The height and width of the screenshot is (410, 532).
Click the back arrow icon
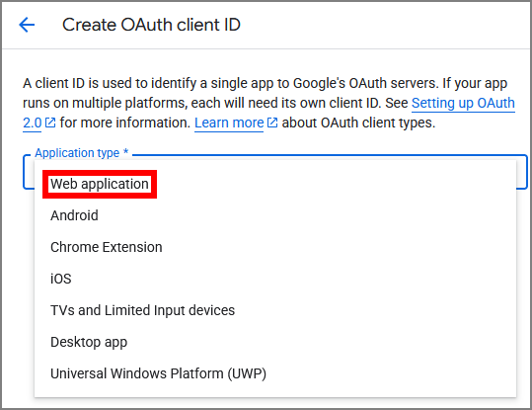[27, 25]
